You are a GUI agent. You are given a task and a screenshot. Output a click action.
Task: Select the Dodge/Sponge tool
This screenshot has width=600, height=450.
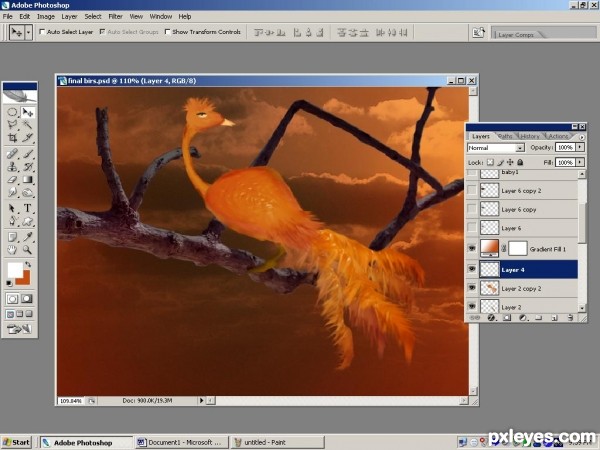click(28, 192)
